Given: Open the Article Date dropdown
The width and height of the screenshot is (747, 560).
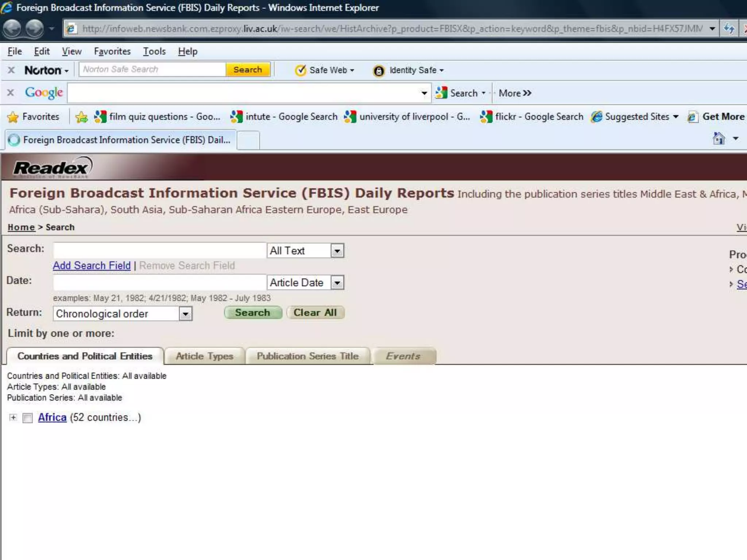Looking at the screenshot, I should click(x=337, y=283).
